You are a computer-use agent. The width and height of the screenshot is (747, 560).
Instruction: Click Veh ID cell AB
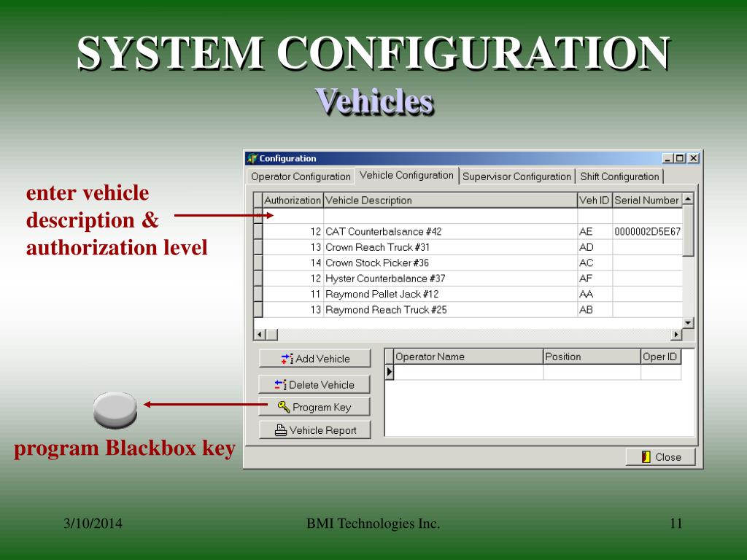coord(595,310)
